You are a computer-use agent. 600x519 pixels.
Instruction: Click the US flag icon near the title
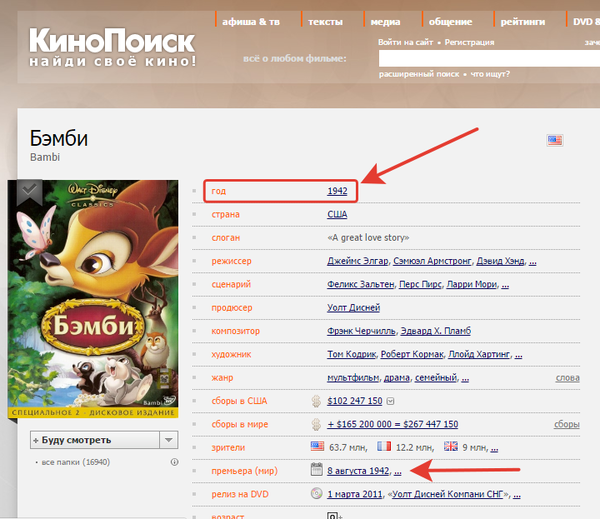(x=554, y=140)
